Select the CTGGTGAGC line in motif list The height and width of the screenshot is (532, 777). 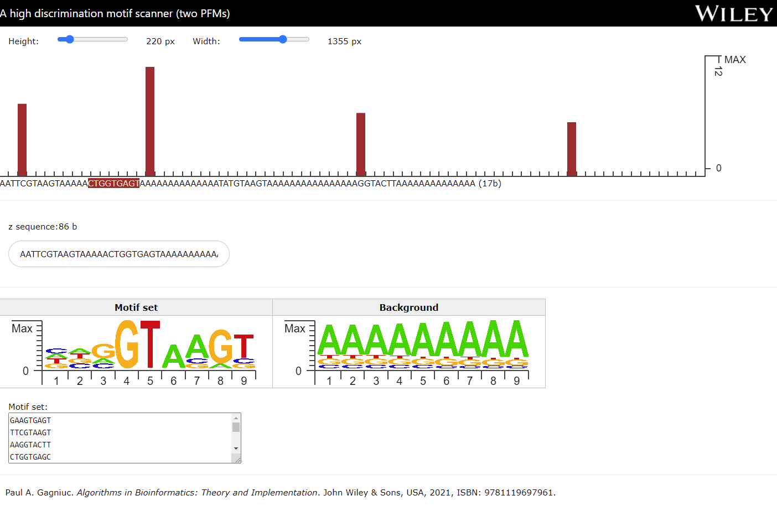point(30,457)
